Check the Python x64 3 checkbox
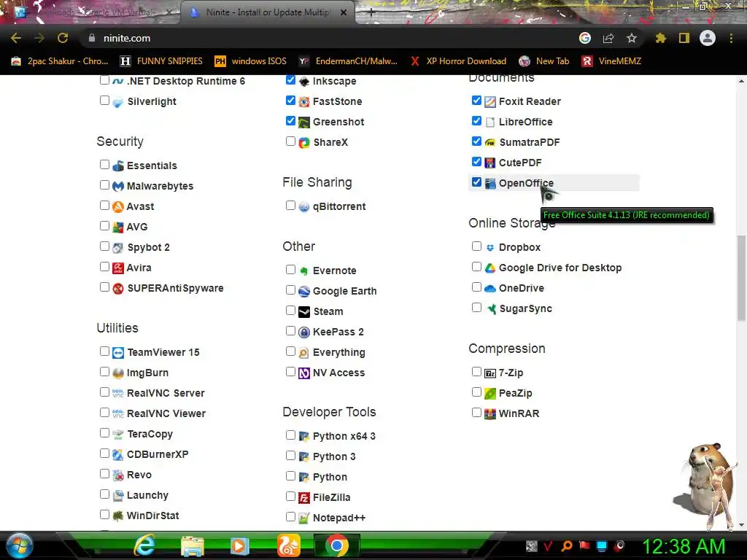This screenshot has width=747, height=560. (290, 435)
